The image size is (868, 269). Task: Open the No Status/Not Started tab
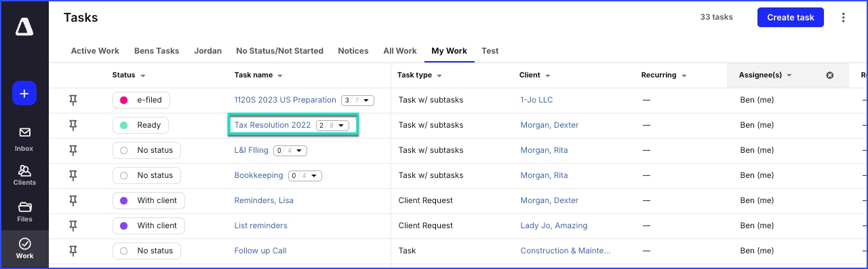coord(279,51)
